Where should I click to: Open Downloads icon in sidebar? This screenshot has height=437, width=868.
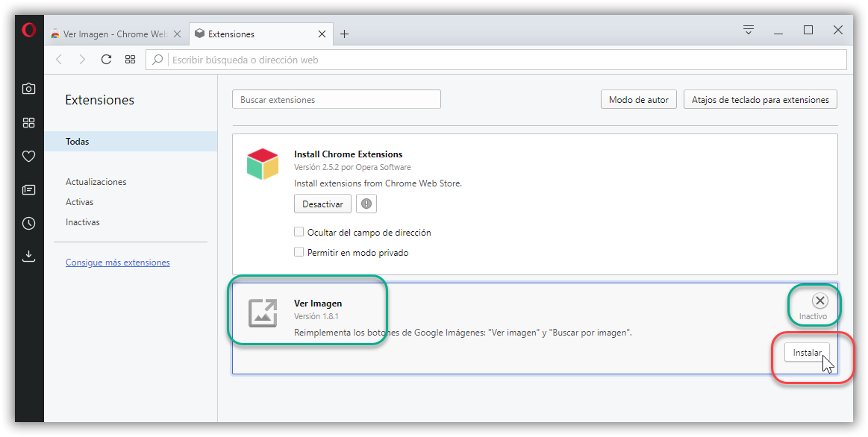coord(29,256)
